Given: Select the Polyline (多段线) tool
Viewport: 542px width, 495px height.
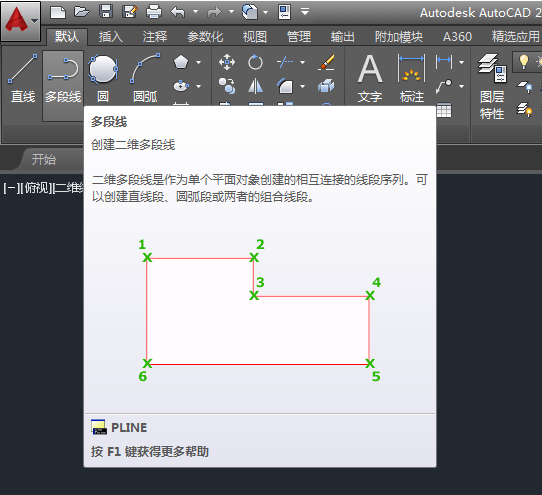Looking at the screenshot, I should point(63,79).
